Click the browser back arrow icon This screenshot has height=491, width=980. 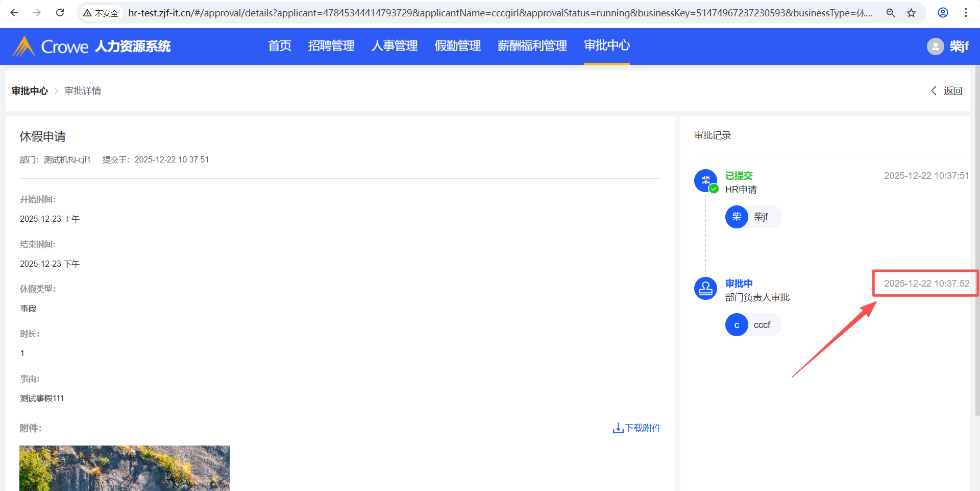click(x=14, y=13)
